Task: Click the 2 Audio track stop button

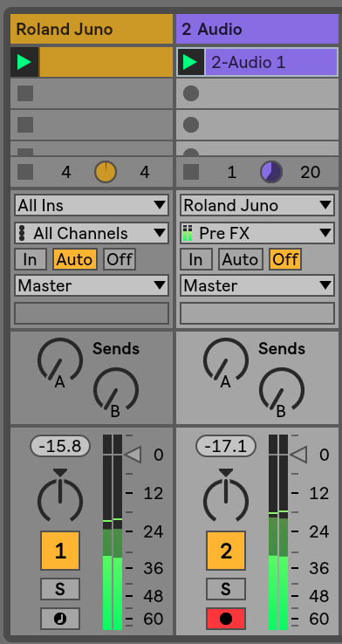Action: point(191,172)
